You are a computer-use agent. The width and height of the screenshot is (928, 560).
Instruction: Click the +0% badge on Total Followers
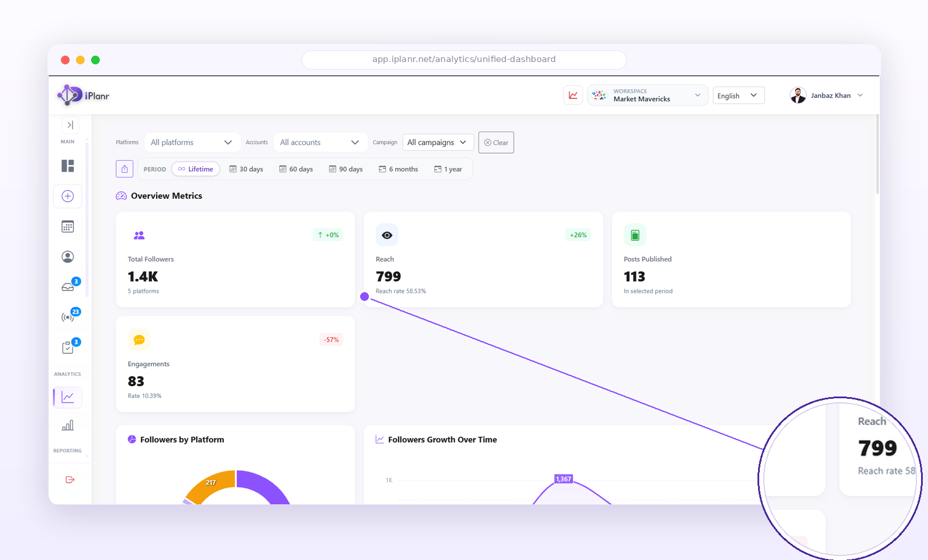click(x=328, y=235)
